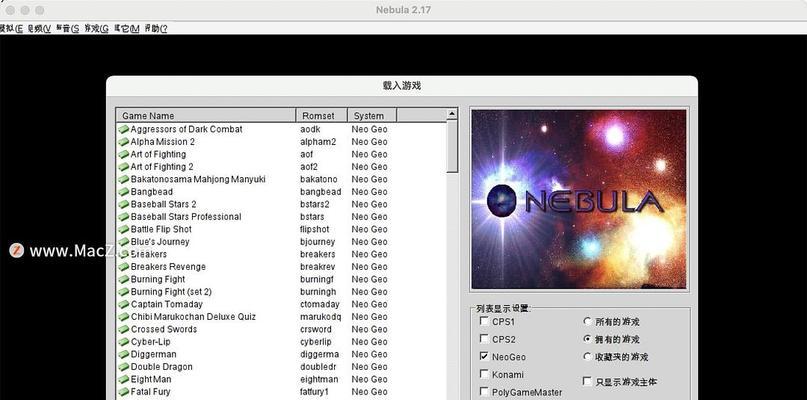Select the 收藏夹的游戏 radio button
The image size is (807, 400).
tap(587, 356)
